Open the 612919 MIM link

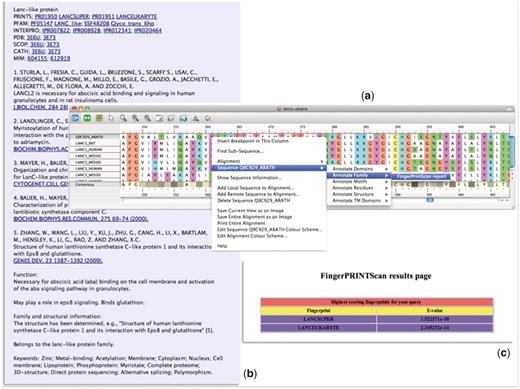60,58
